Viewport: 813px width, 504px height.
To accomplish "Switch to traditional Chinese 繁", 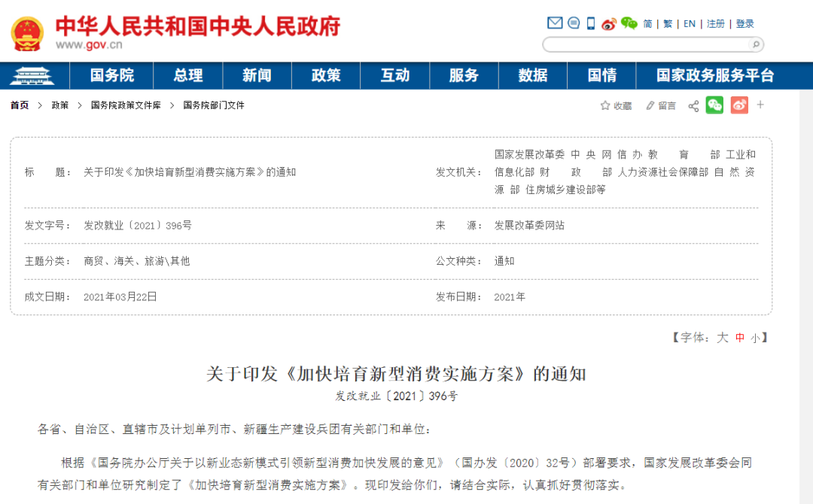I will click(668, 24).
